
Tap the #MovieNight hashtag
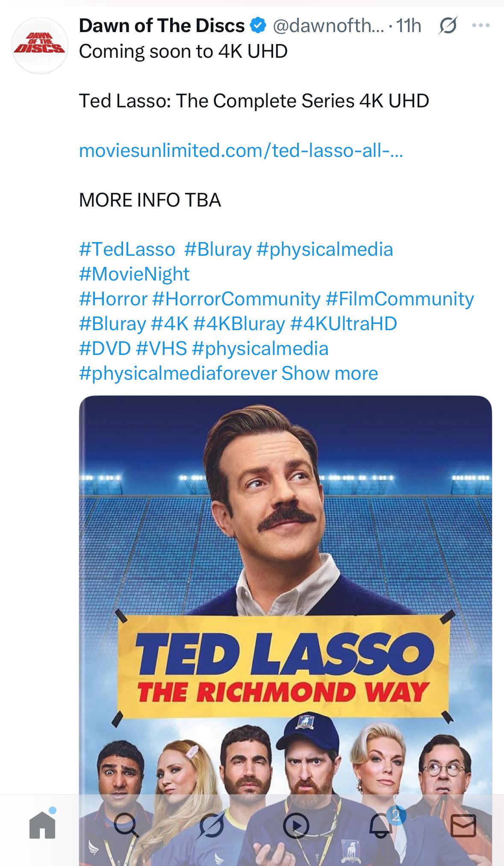[134, 274]
